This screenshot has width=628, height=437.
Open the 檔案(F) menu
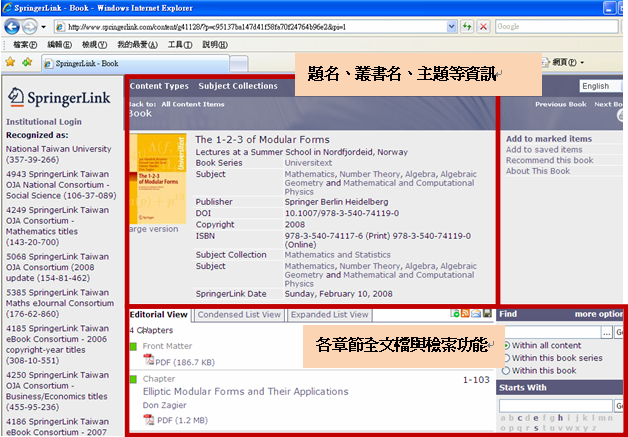click(x=25, y=45)
